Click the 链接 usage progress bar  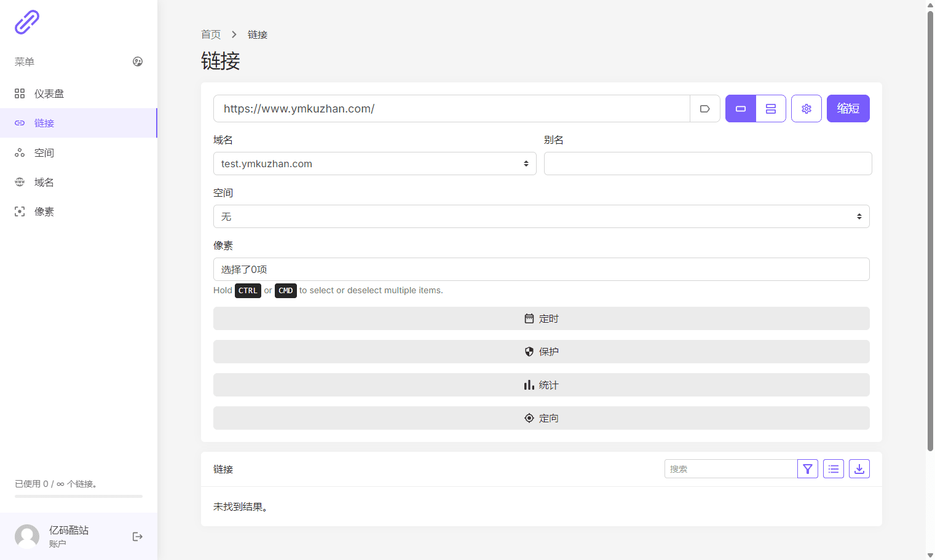pyautogui.click(x=79, y=496)
